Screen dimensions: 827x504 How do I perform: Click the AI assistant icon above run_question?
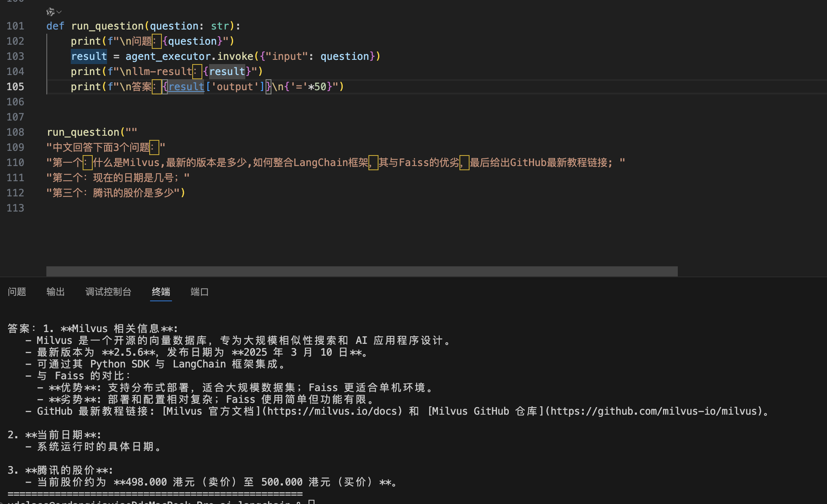50,12
